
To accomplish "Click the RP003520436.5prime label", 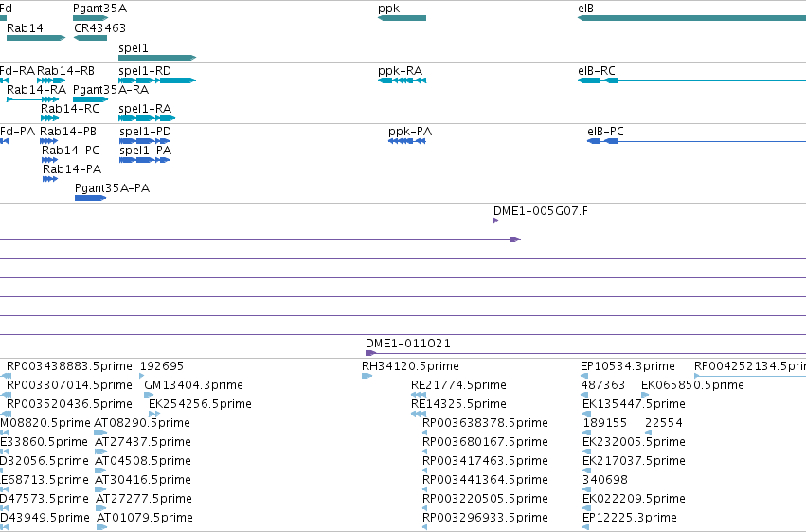I will (69, 403).
